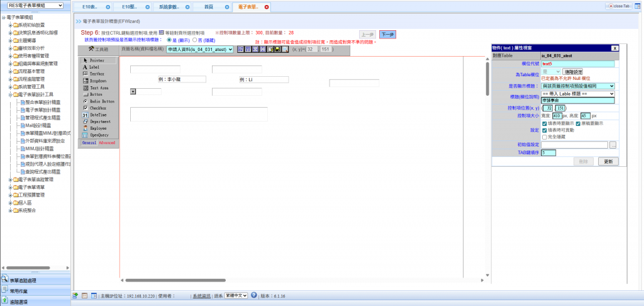Pick the Checkbox tool from the toolbox
The width and height of the screenshot is (644, 306).
(x=94, y=108)
